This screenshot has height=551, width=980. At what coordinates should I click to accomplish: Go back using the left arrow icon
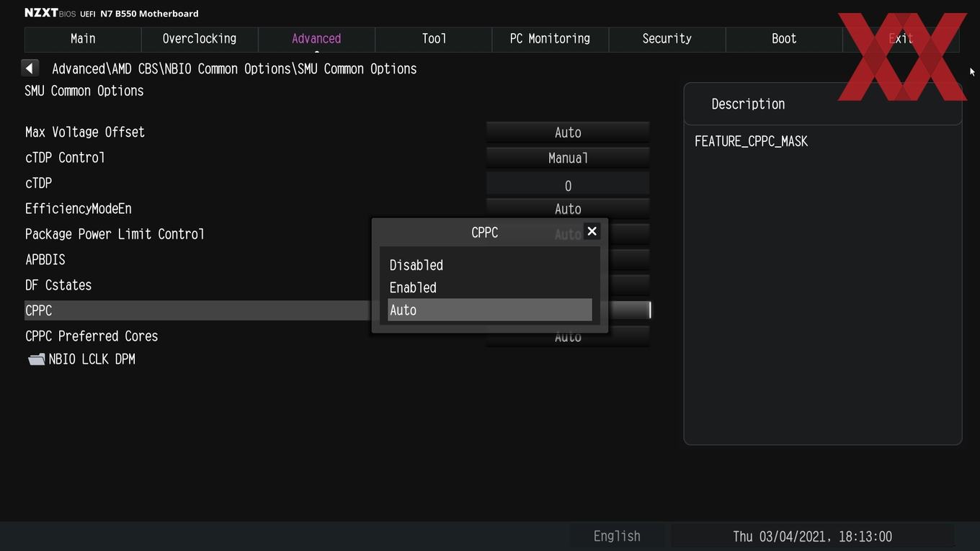[x=30, y=68]
